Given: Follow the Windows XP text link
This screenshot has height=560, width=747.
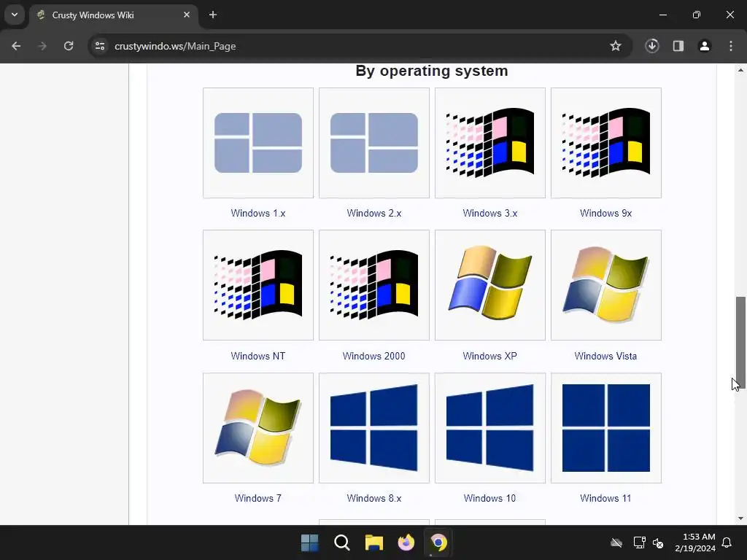Looking at the screenshot, I should [489, 356].
